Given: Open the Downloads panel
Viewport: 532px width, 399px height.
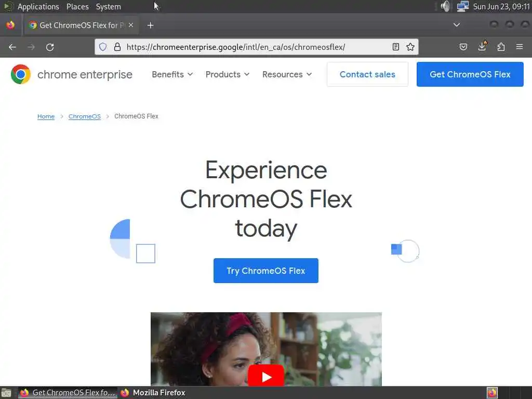Looking at the screenshot, I should click(x=482, y=46).
